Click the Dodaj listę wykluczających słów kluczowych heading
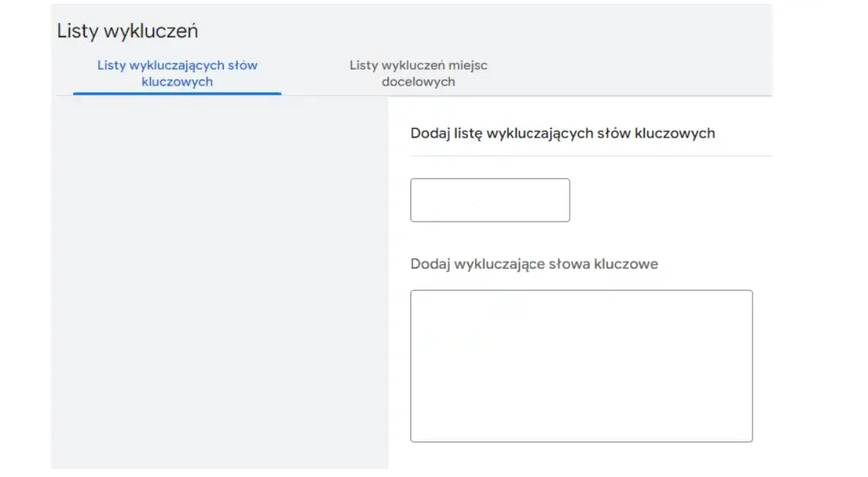The height and width of the screenshot is (477, 868). 562,133
